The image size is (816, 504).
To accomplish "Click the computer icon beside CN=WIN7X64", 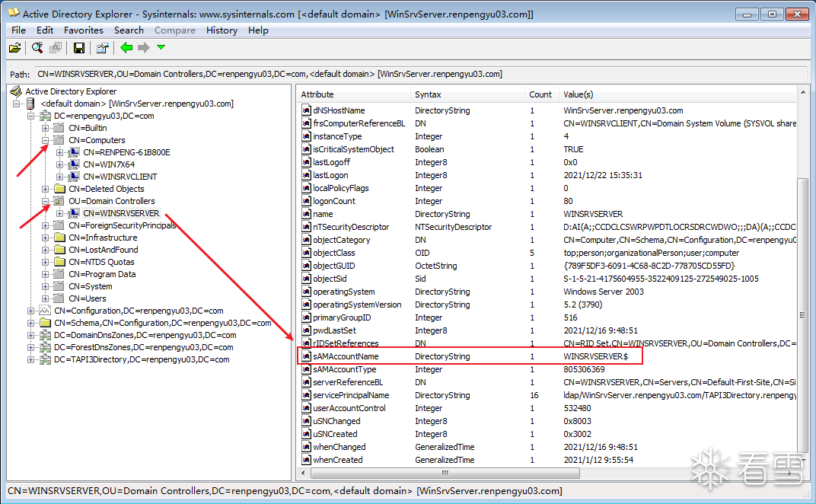I will 75,164.
